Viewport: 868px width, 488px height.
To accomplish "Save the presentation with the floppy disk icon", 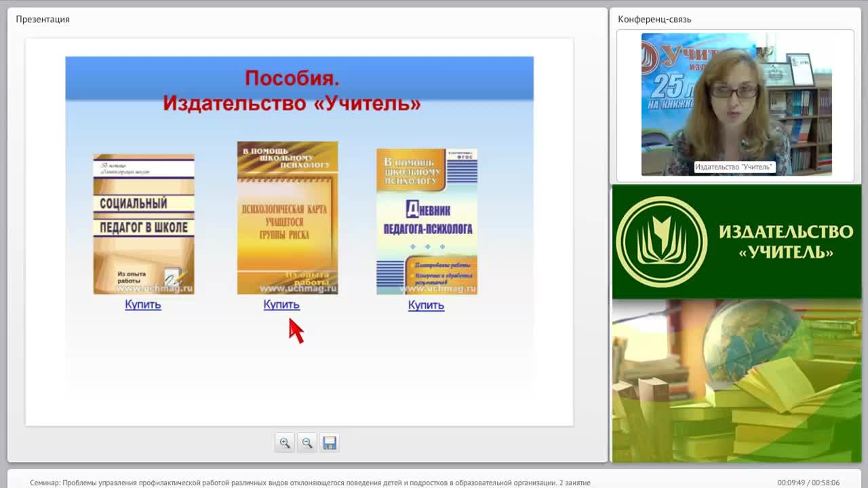I will click(x=330, y=443).
